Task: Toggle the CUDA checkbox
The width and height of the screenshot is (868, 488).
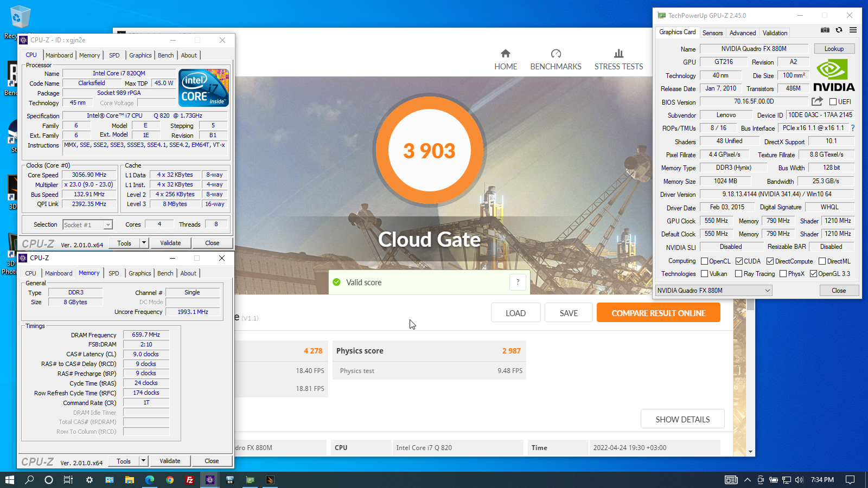Action: [739, 261]
